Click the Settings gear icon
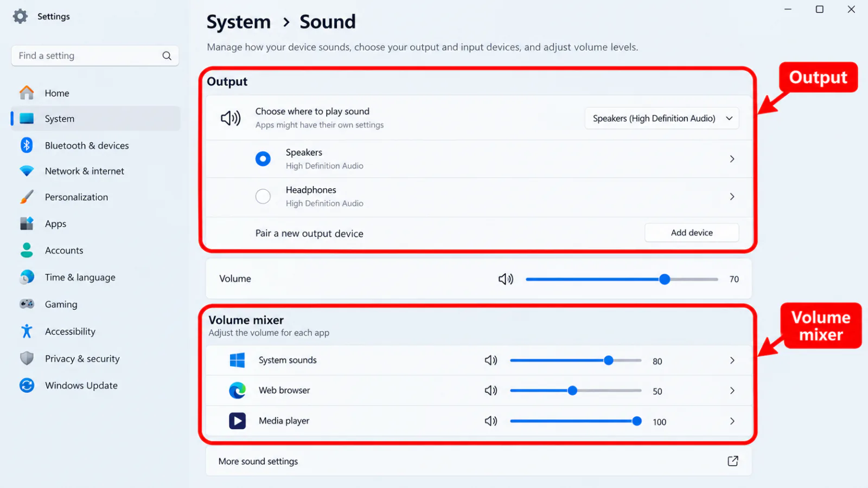Viewport: 868px width, 488px height. [20, 16]
